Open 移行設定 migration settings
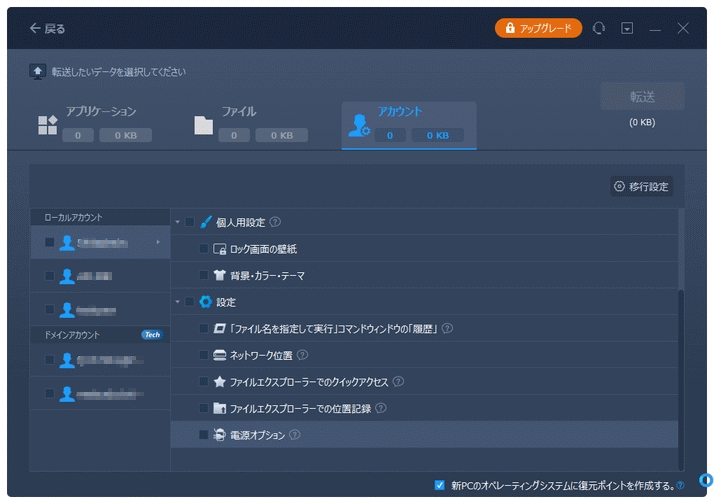Image resolution: width=714 pixels, height=504 pixels. (x=641, y=186)
